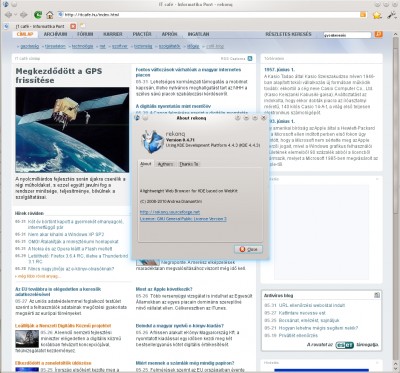Click még több rövid anyag link
Image resolution: width=400 pixels, height=373 pixels.
(x=38, y=276)
